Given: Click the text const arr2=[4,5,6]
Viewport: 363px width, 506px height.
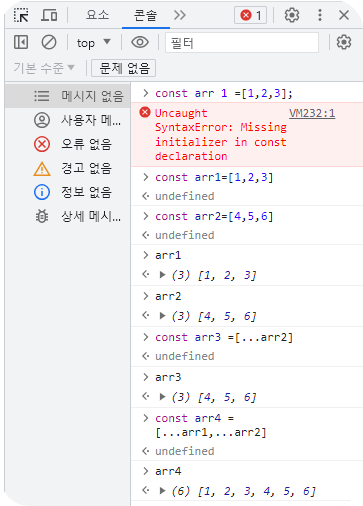Looking at the screenshot, I should 214,216.
